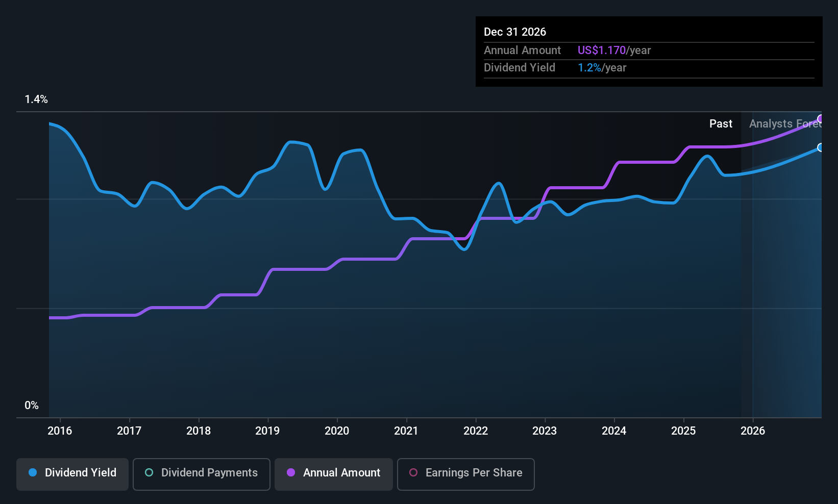Click the purple forecast endpoint marker on the chart
Screen dimensions: 838x504
pos(821,119)
